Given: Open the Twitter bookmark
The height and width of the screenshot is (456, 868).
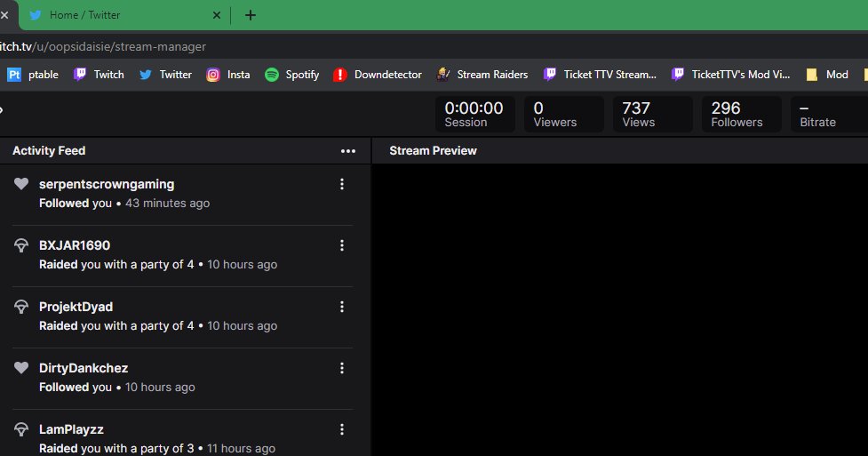Looking at the screenshot, I should 165,75.
